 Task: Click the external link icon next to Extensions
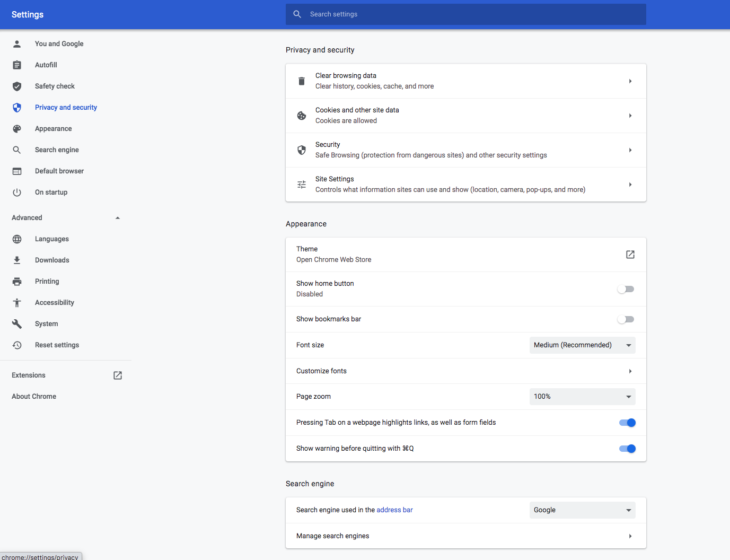[x=118, y=375]
